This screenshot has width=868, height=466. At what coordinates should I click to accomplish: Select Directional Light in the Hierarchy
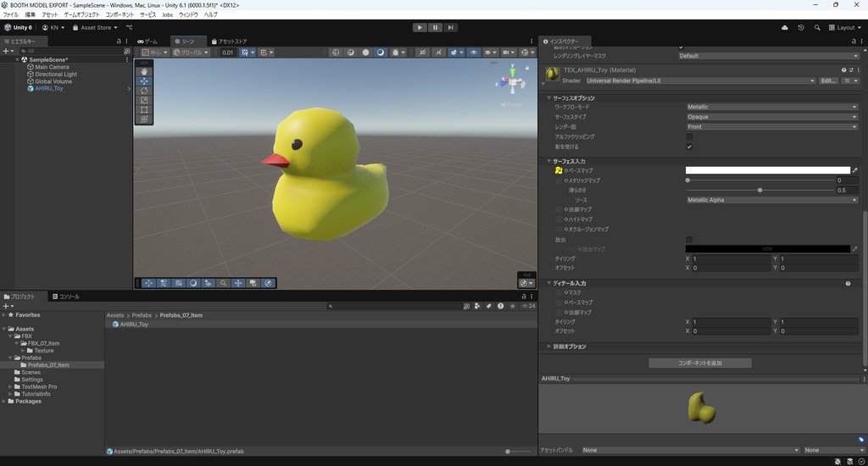click(x=56, y=75)
